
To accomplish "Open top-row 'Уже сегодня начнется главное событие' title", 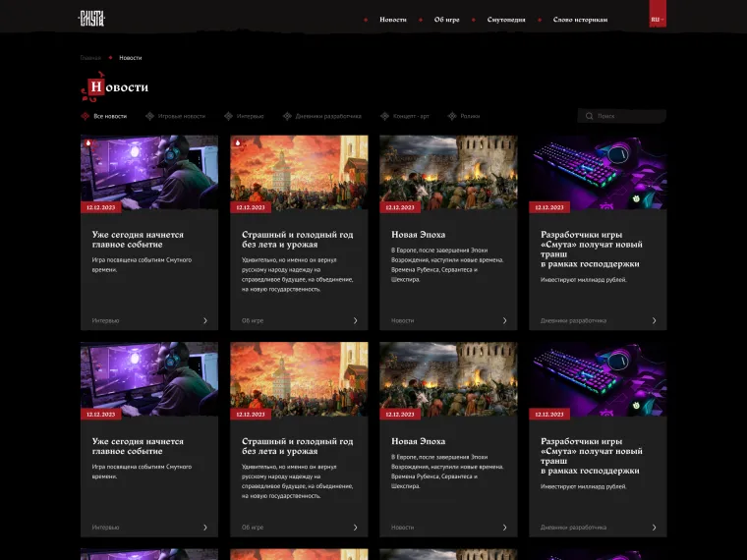I will click(x=138, y=240).
